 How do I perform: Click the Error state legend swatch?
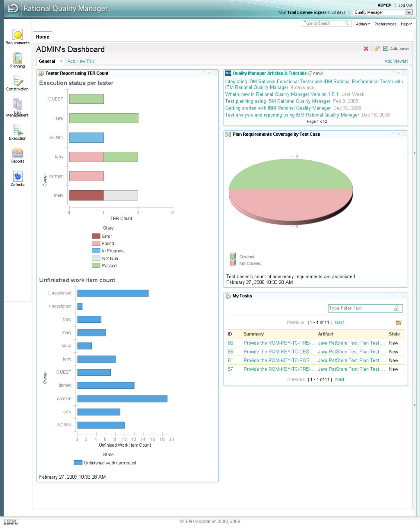[96, 236]
